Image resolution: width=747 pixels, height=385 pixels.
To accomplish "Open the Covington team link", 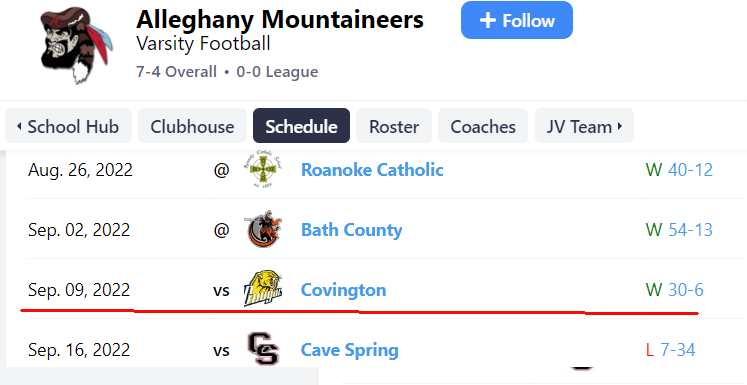I will 343,290.
